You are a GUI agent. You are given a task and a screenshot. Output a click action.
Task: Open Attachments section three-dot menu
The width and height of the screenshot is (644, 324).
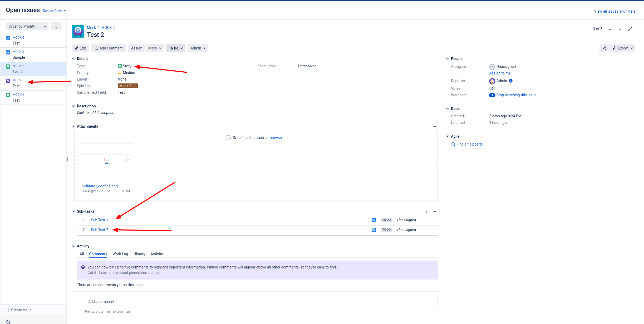tap(434, 127)
